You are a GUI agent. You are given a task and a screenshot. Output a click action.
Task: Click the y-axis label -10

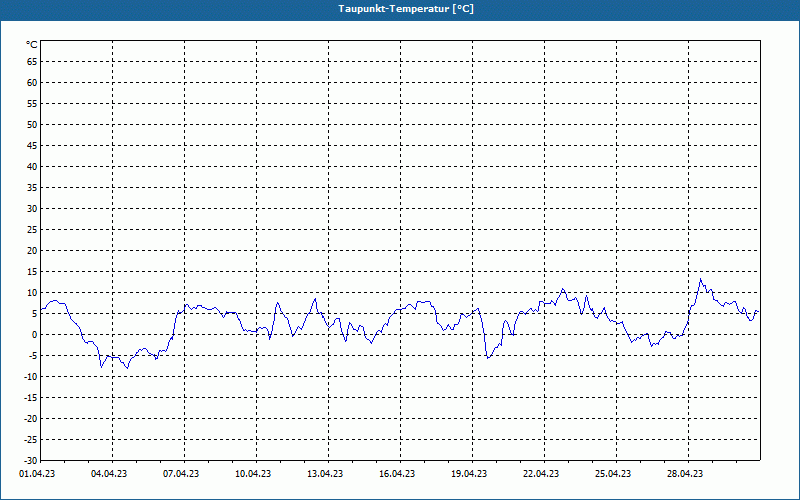31,377
